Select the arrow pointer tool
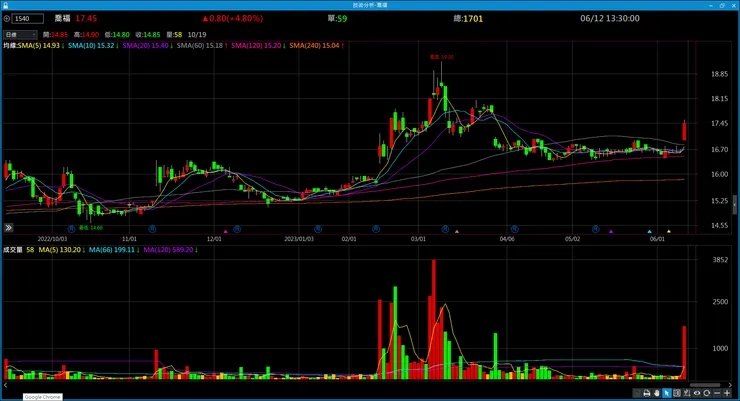The height and width of the screenshot is (401, 740). [x=666, y=393]
